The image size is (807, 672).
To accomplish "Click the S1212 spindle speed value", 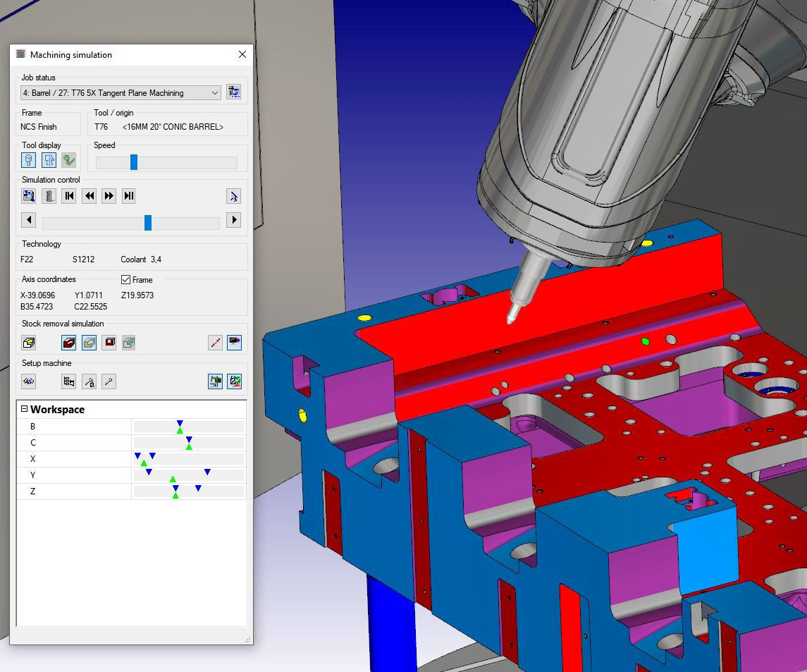I will click(x=83, y=259).
